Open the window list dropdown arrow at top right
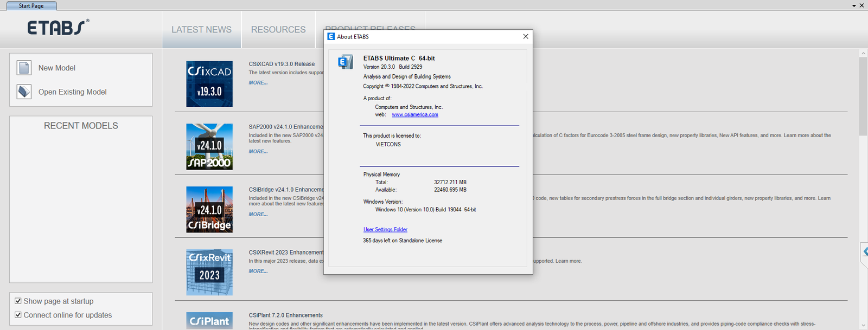Image resolution: width=868 pixels, height=330 pixels. pyautogui.click(x=854, y=5)
